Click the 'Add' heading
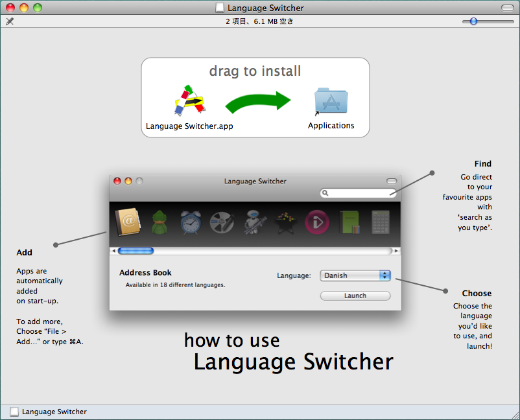 (24, 253)
